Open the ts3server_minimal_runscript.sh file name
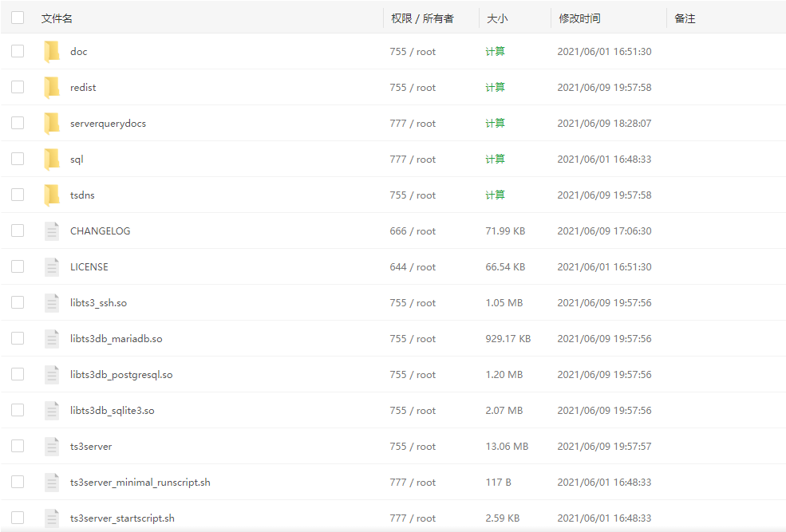Viewport: 786px width, 532px height. tap(140, 483)
